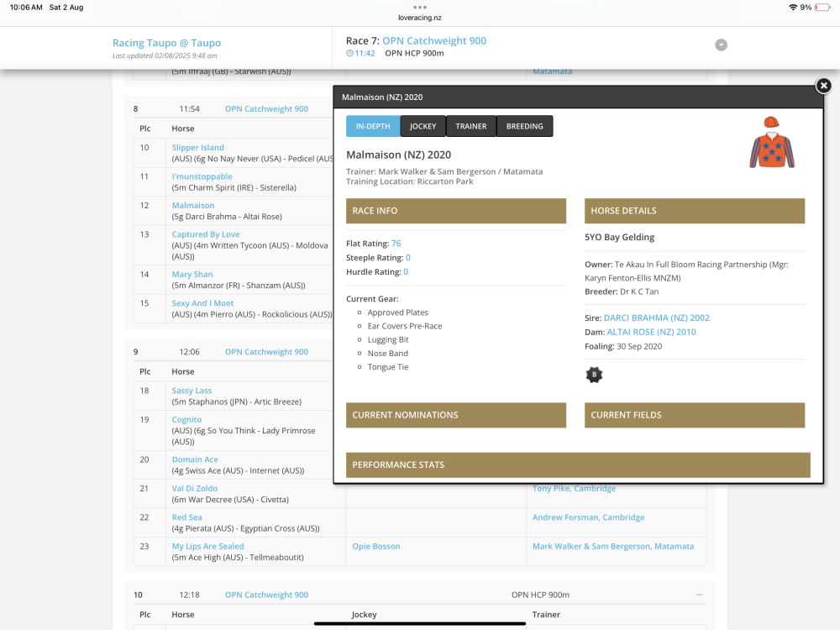Tap the clock icon beside 11:42
The height and width of the screenshot is (630, 840).
tap(349, 54)
